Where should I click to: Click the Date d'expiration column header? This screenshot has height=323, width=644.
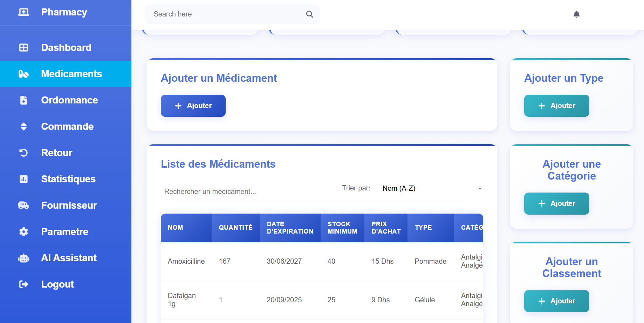click(x=290, y=228)
